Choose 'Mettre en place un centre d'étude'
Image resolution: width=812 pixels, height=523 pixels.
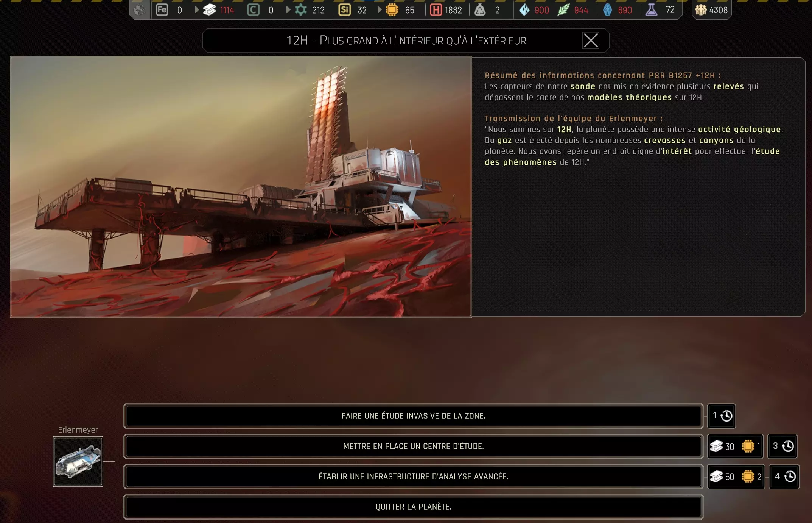(413, 446)
